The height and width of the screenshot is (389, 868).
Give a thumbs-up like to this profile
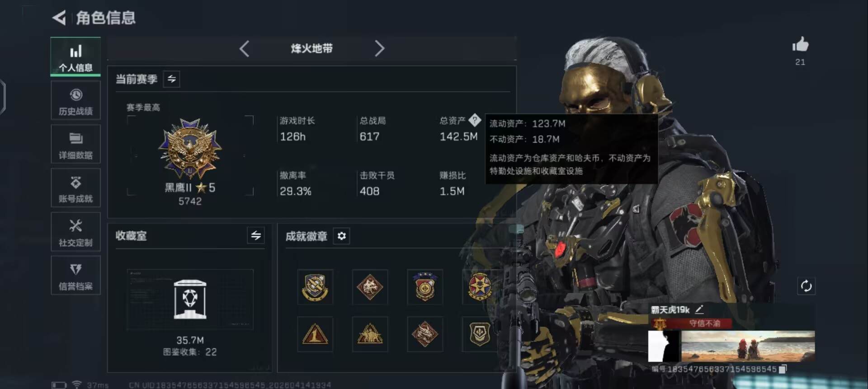coord(800,45)
